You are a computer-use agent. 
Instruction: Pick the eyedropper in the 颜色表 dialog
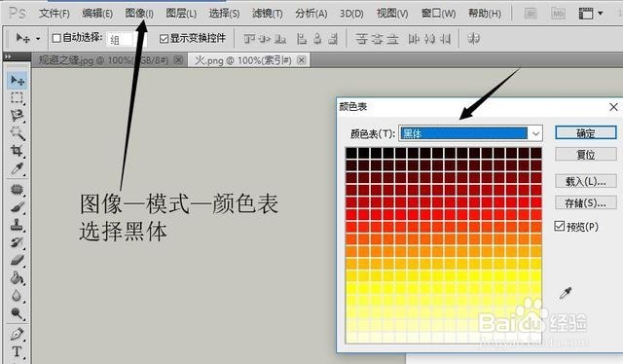[566, 293]
